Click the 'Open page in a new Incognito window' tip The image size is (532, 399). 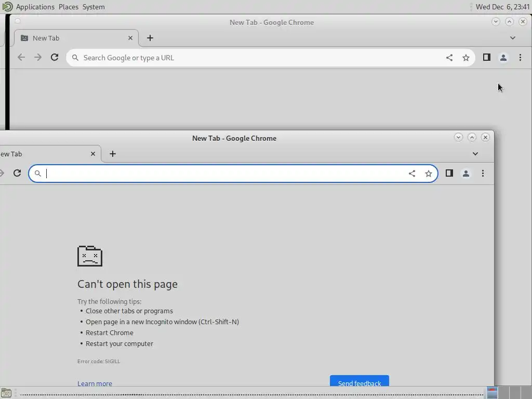(162, 322)
